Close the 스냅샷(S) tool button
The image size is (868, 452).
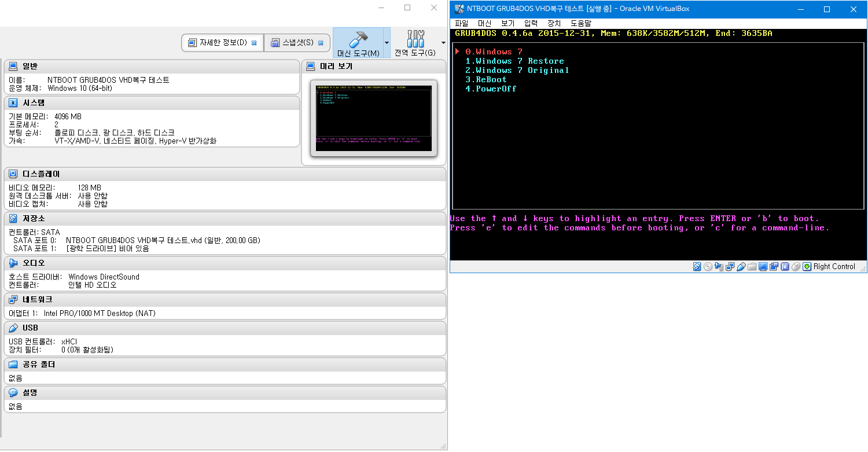point(321,43)
